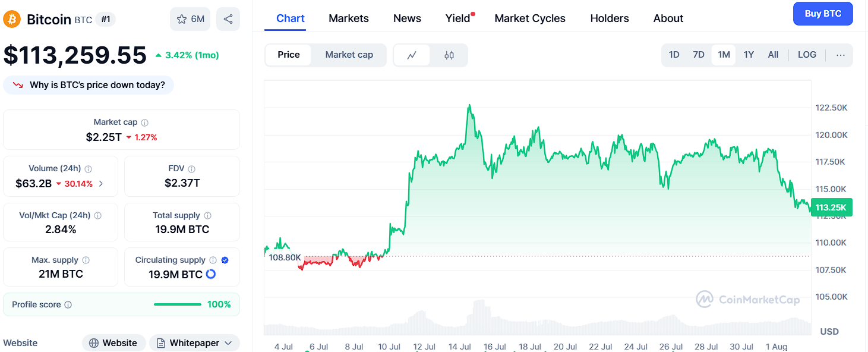Click the downtrend icon in price question
This screenshot has width=868, height=352.
(18, 85)
